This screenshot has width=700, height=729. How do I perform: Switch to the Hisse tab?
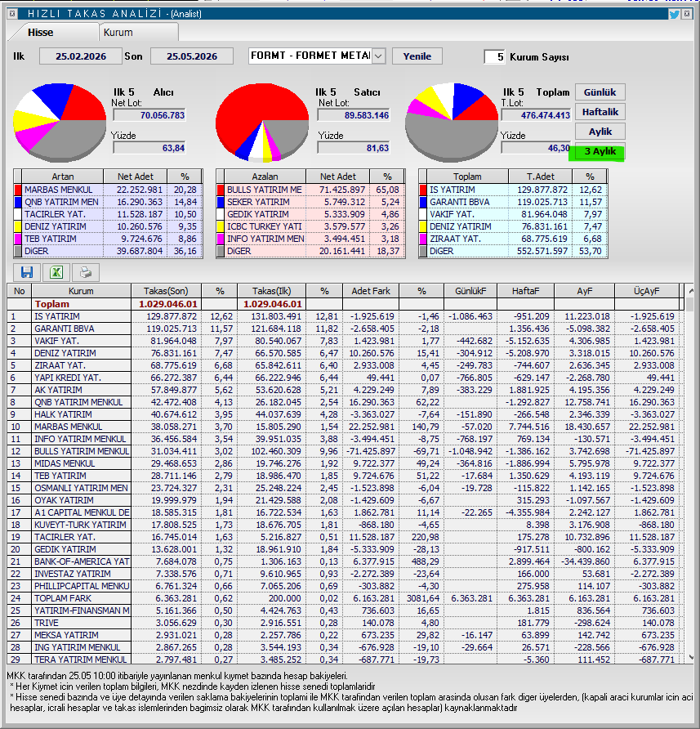(x=41, y=33)
